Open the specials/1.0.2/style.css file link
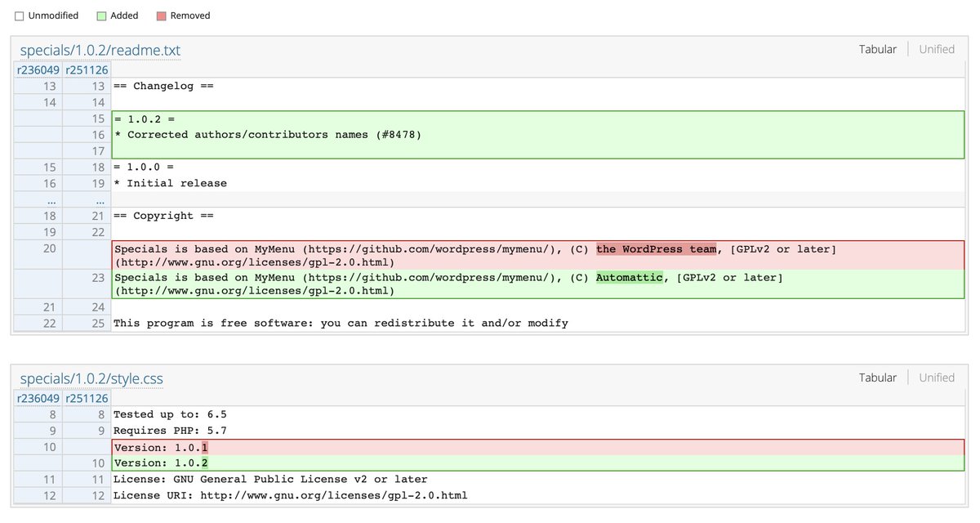The image size is (980, 523). click(x=91, y=379)
